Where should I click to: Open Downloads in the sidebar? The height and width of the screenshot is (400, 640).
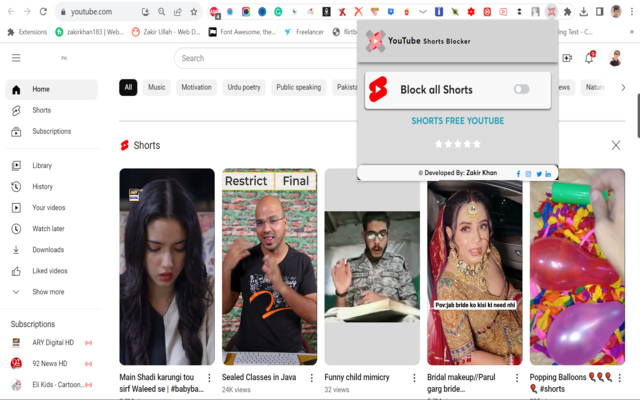coord(51,250)
